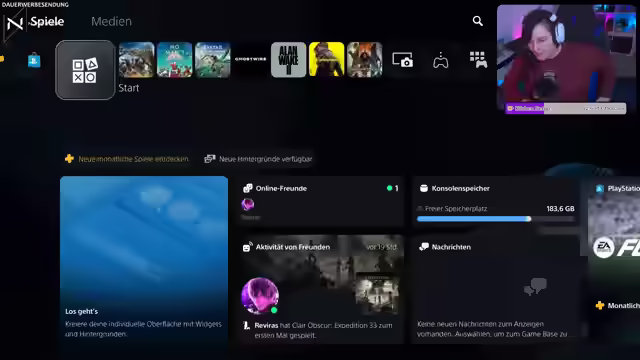Launch the Ghostwire game tile
The image size is (640, 360).
click(x=251, y=60)
